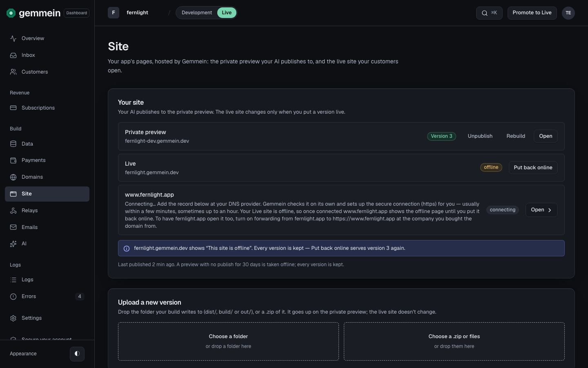588x368 pixels.
Task: Open www.fernlight.app with chevron button
Action: tap(541, 210)
